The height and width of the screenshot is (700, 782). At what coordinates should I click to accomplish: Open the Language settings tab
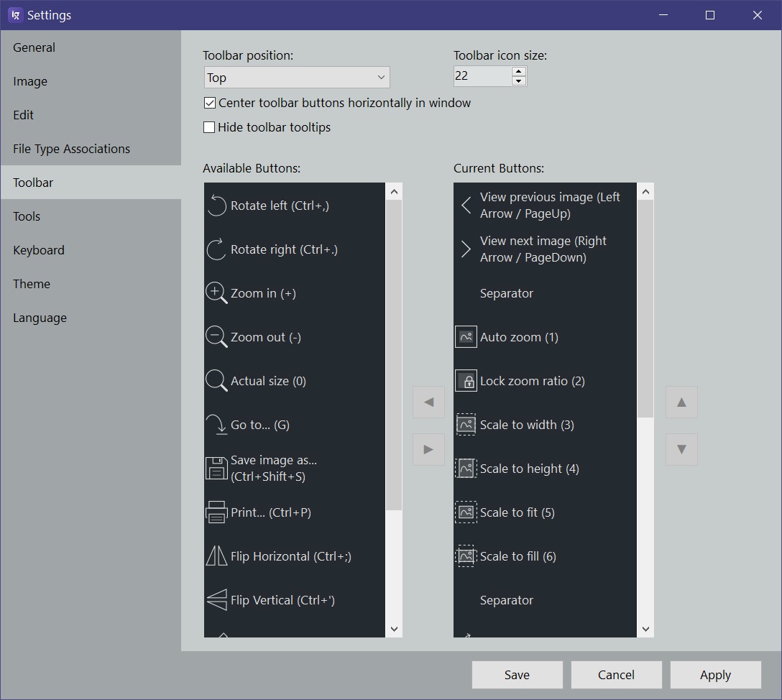91,318
